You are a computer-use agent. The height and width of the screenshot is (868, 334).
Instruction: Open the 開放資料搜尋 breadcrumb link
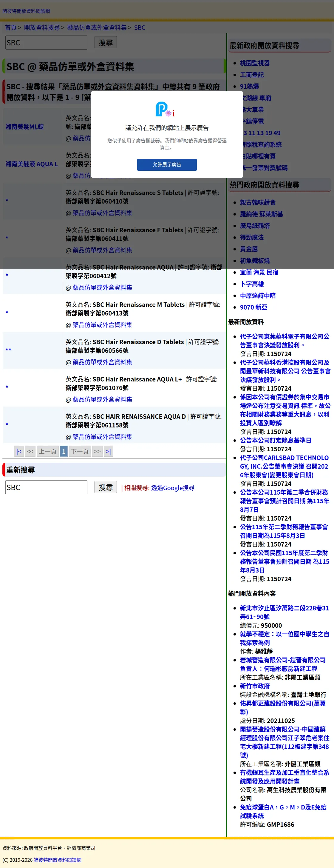click(42, 28)
